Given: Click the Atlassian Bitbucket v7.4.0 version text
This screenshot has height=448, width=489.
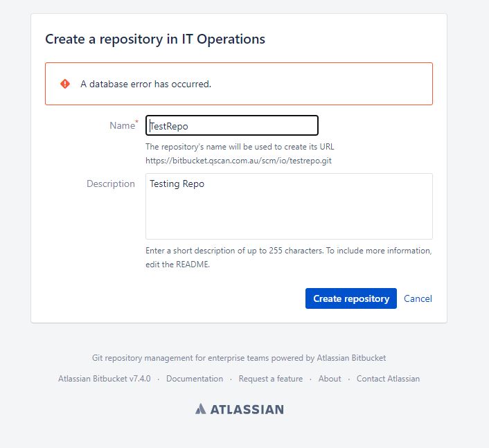Looking at the screenshot, I should coord(104,379).
